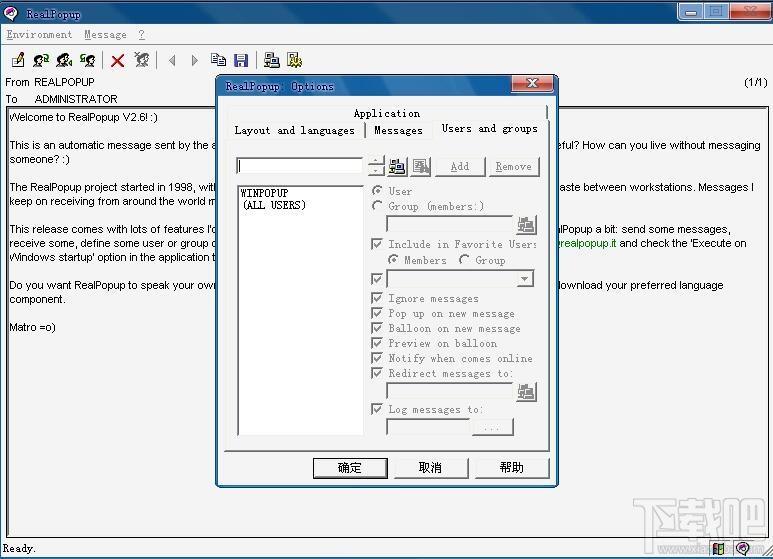Close the RealPopup Options dialog

532,83
